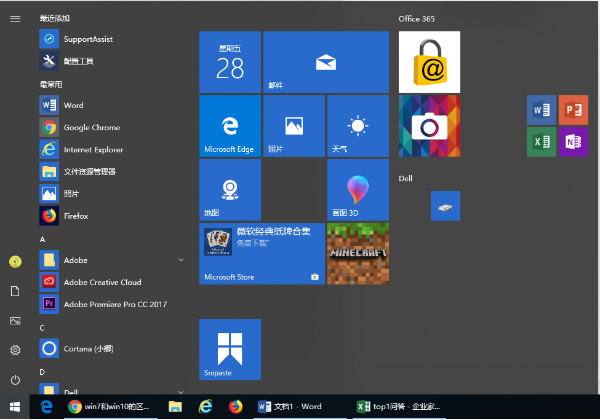This screenshot has height=420, width=600.
Task: Expand the Adobe folder chevron
Action: click(x=181, y=260)
